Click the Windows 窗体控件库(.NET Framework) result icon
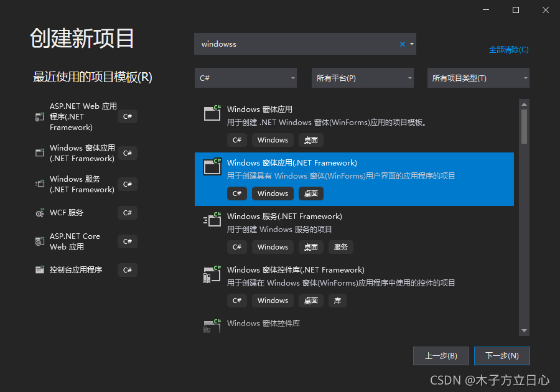 click(212, 274)
